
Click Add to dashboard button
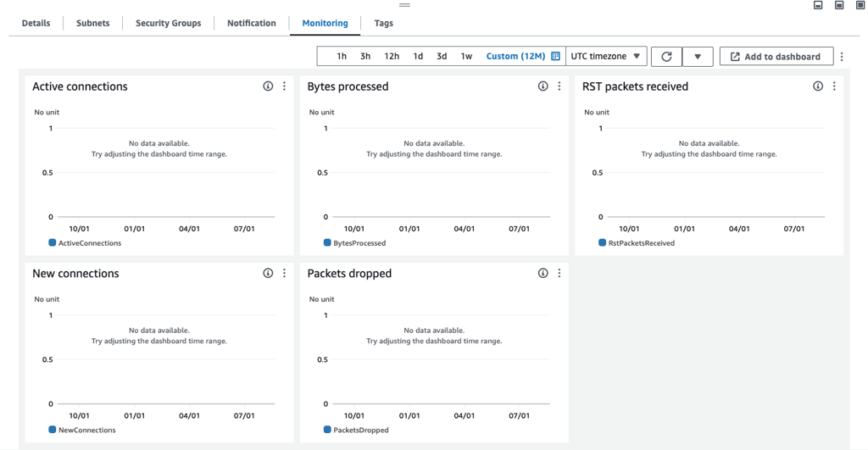(x=776, y=57)
